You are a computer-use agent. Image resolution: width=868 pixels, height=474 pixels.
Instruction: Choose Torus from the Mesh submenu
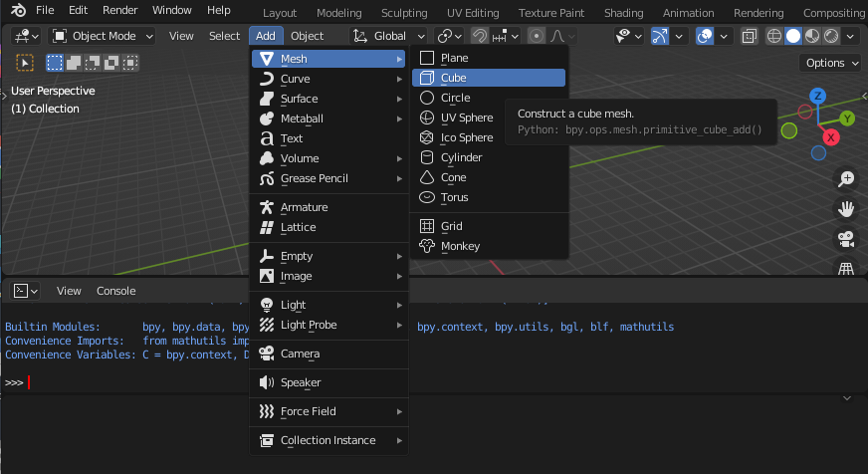(x=454, y=197)
